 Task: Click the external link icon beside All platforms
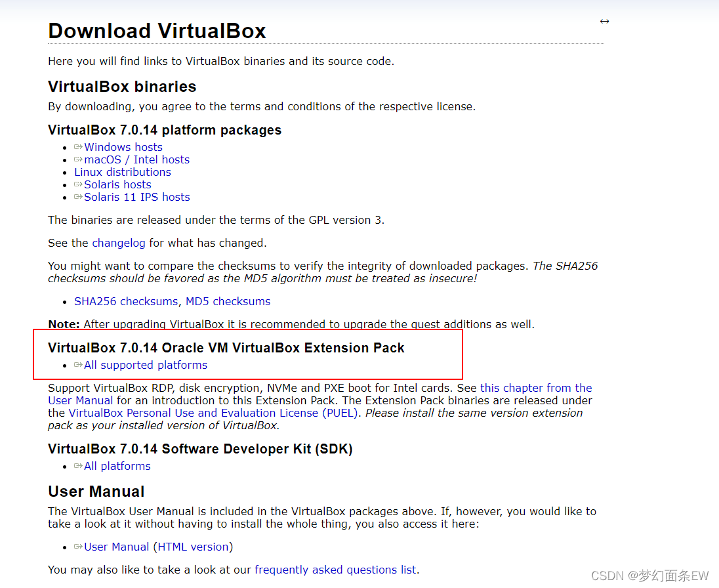point(79,465)
